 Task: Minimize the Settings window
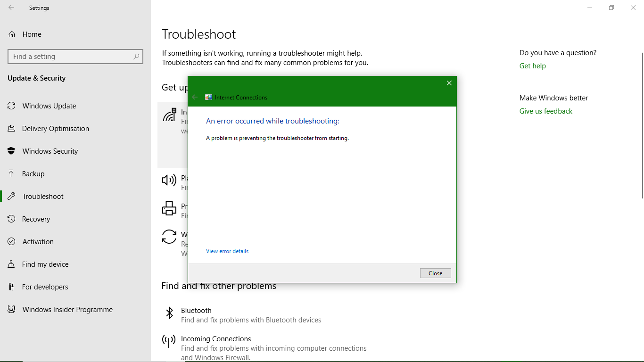590,8
